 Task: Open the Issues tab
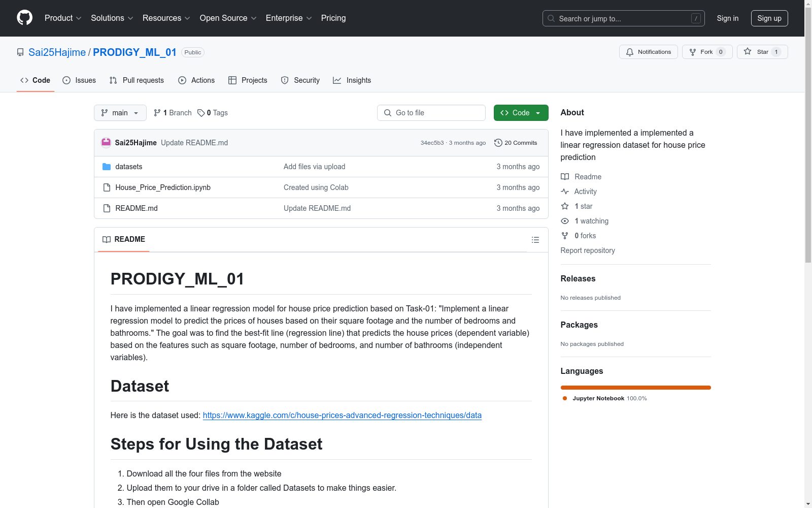pos(79,80)
